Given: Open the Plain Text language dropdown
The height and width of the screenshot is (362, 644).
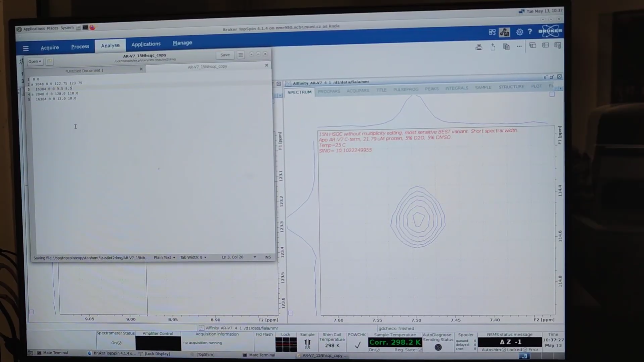Looking at the screenshot, I should [164, 257].
